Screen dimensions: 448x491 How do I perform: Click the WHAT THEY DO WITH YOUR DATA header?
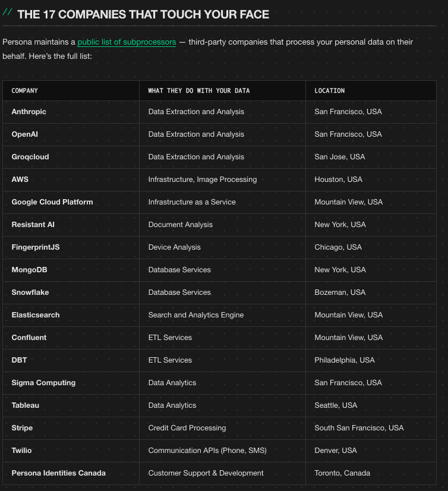point(198,91)
